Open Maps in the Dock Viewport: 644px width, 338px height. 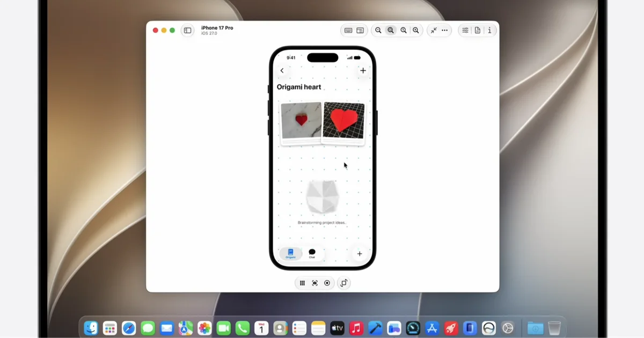[186, 328]
